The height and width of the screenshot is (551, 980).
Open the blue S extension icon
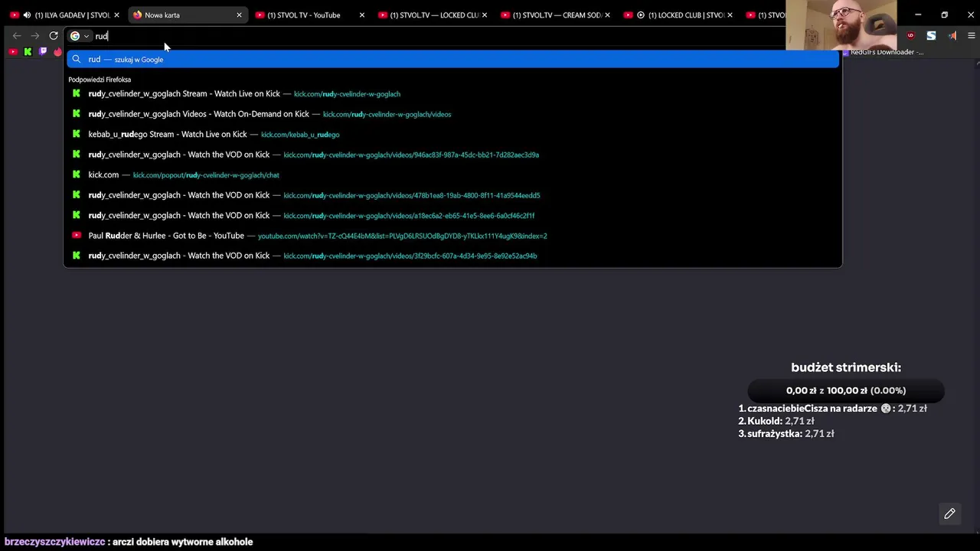pos(931,36)
